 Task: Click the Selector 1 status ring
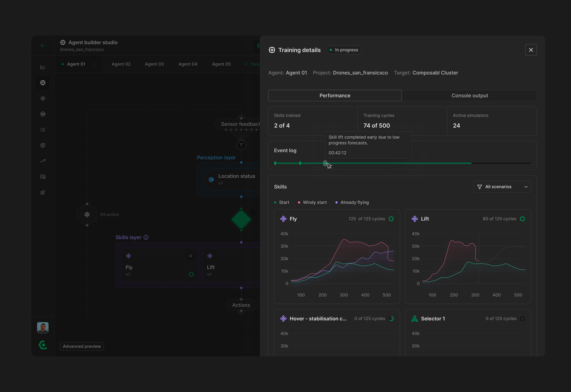coord(522,319)
